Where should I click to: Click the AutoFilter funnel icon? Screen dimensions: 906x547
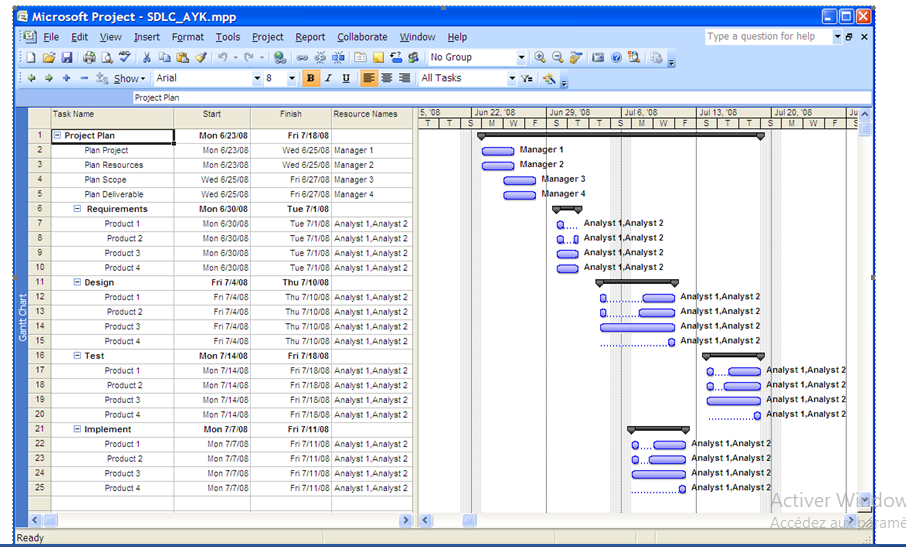(526, 79)
